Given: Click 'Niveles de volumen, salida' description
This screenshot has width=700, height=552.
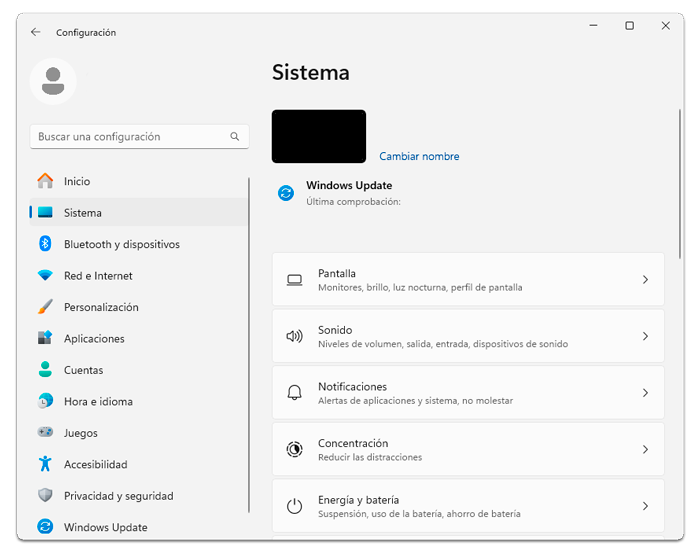Looking at the screenshot, I should (x=443, y=344).
